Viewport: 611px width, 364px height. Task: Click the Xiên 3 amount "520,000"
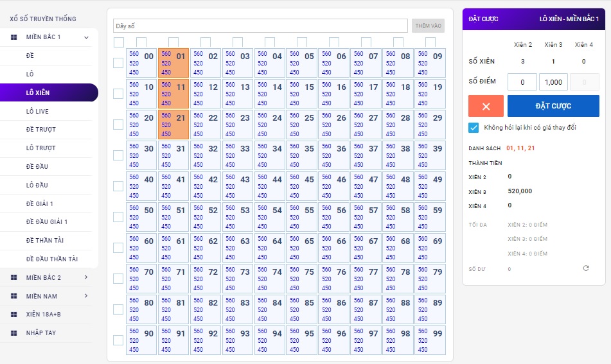pos(520,191)
